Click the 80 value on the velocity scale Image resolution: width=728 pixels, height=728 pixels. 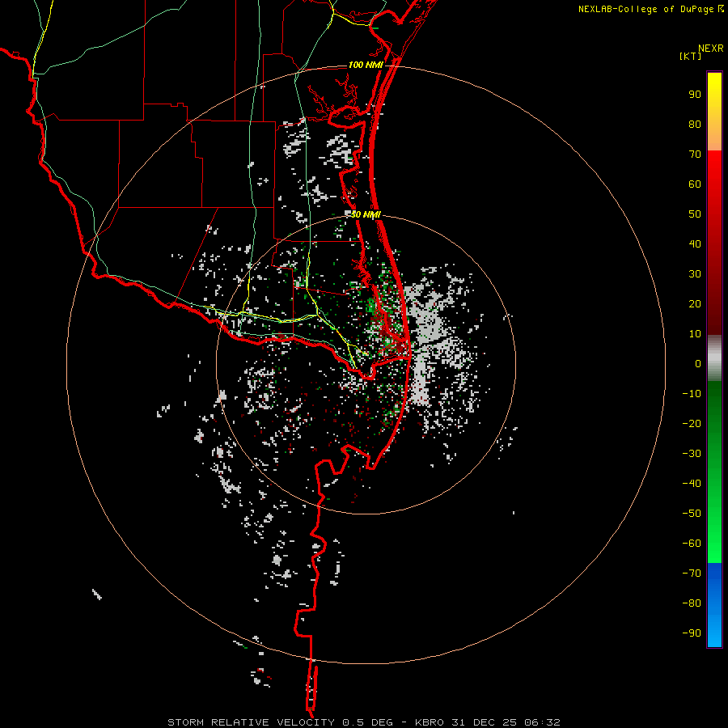point(695,125)
